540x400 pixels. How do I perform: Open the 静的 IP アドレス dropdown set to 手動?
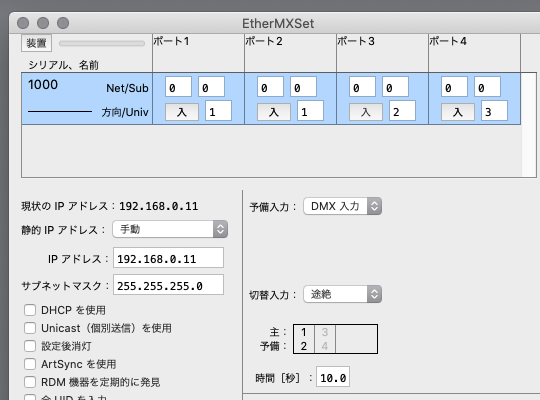tap(170, 229)
